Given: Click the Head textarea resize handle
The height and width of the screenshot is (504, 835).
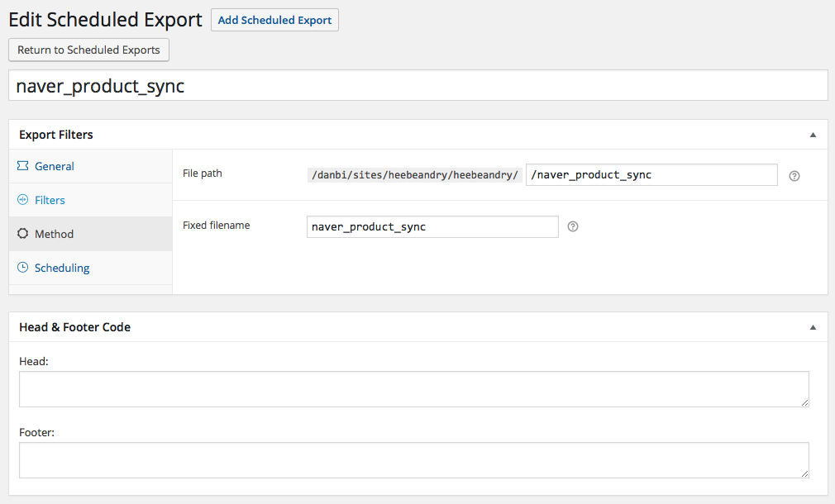Looking at the screenshot, I should pyautogui.click(x=804, y=402).
